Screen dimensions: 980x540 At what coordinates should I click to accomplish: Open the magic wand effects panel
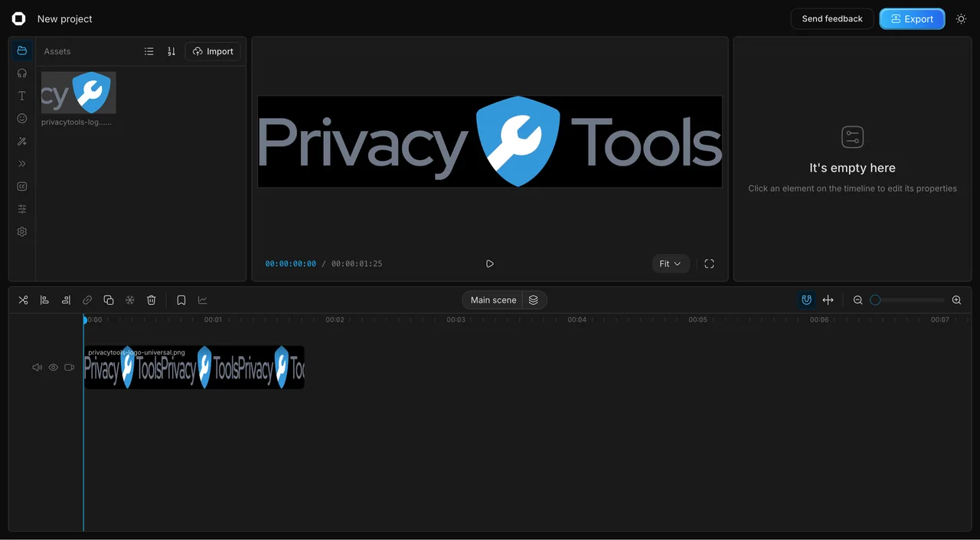click(22, 141)
